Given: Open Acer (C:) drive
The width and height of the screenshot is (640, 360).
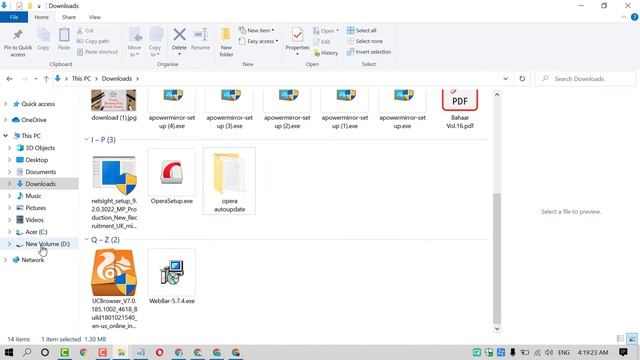Looking at the screenshot, I should (36, 232).
